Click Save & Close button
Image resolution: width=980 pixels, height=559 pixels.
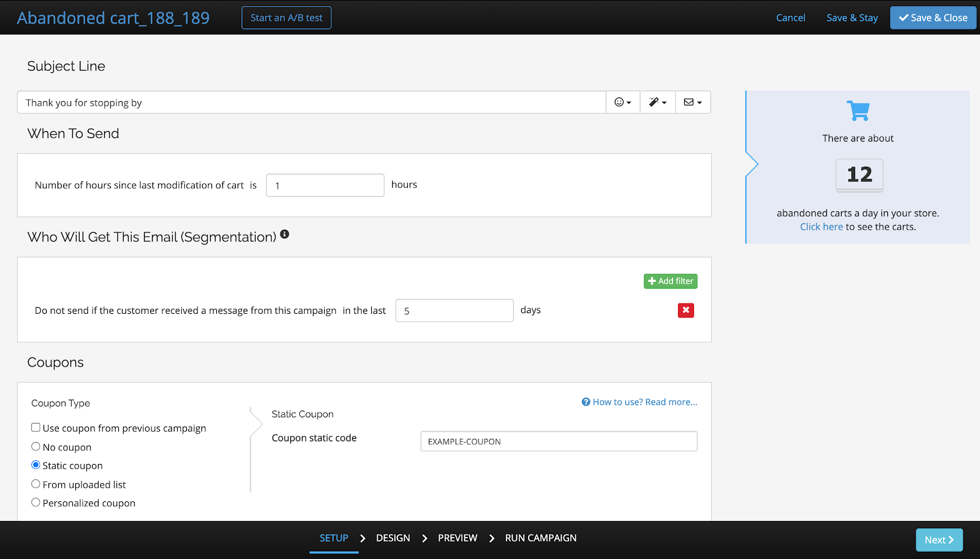[933, 18]
